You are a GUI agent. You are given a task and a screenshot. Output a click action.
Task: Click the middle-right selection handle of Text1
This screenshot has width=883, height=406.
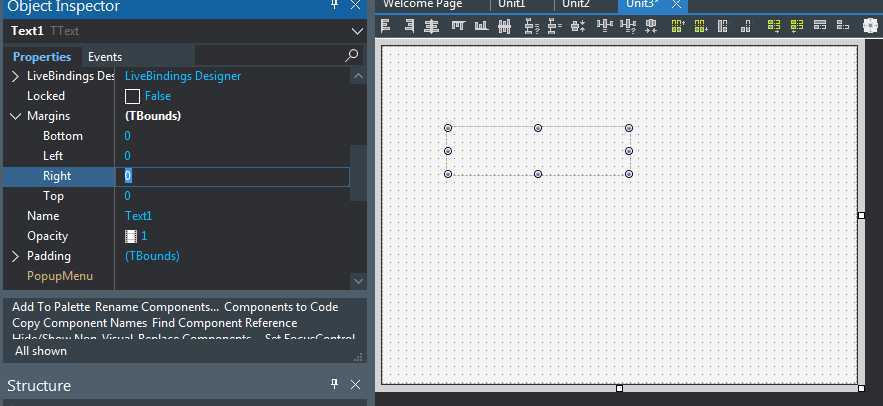coord(628,151)
